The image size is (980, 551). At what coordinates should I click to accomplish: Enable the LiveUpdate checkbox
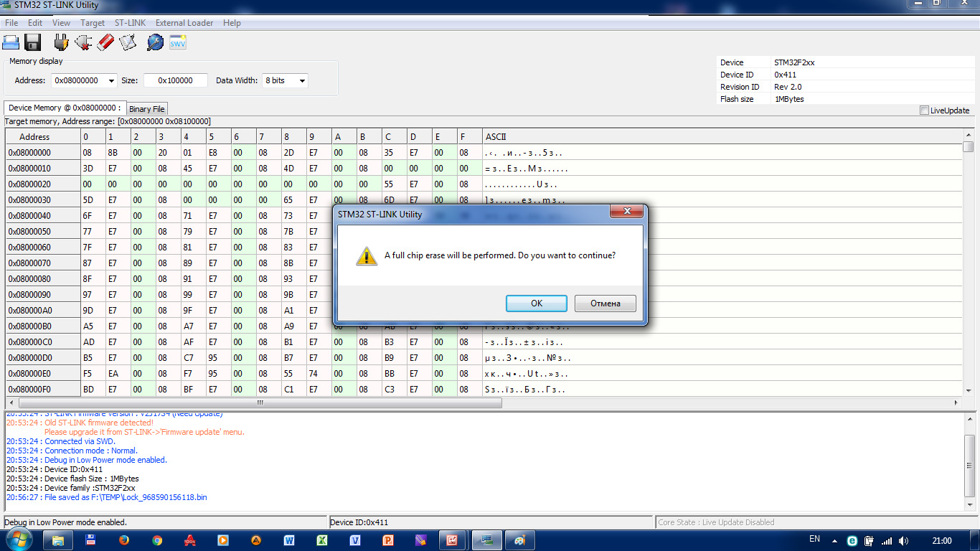[925, 109]
